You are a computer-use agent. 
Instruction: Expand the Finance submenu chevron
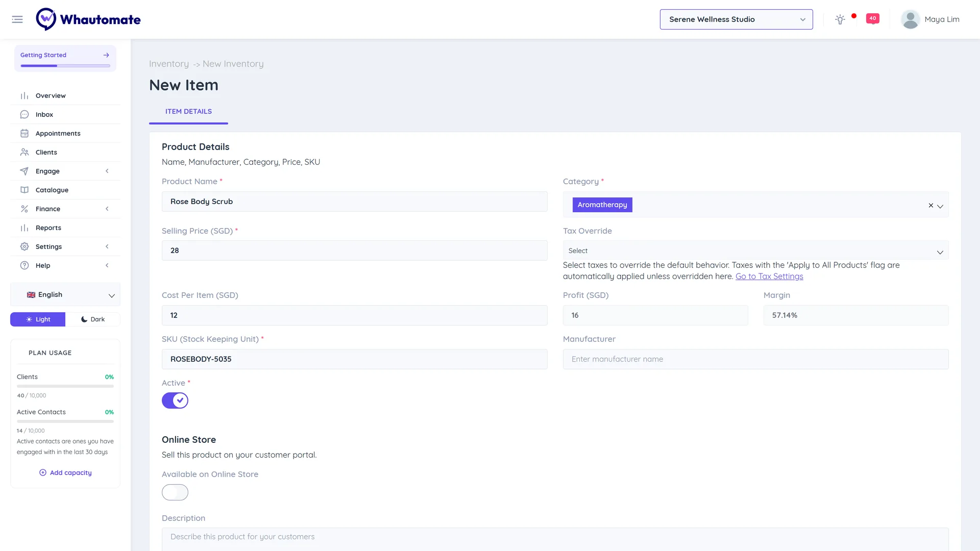click(107, 209)
